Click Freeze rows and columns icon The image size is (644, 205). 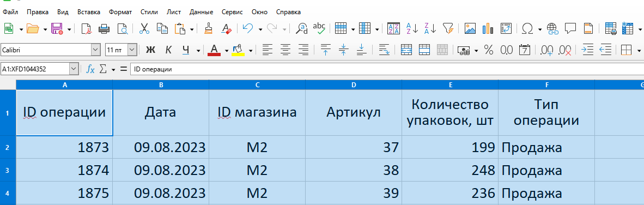(x=627, y=28)
